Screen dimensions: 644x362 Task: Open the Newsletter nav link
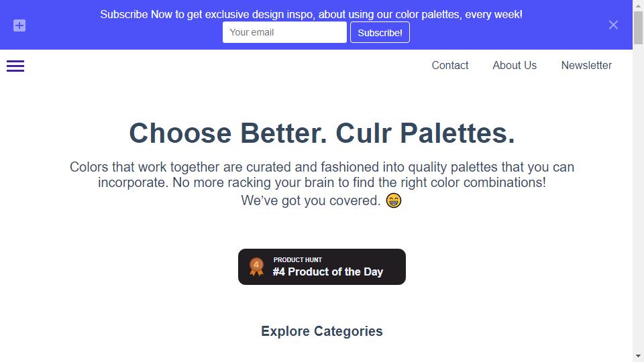pos(586,65)
